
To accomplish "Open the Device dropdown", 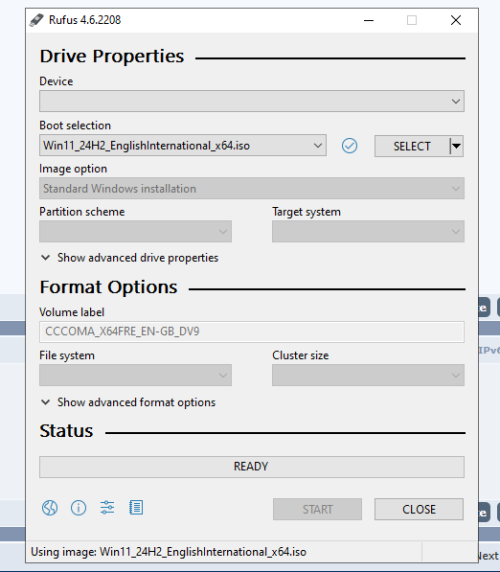I will (x=252, y=101).
